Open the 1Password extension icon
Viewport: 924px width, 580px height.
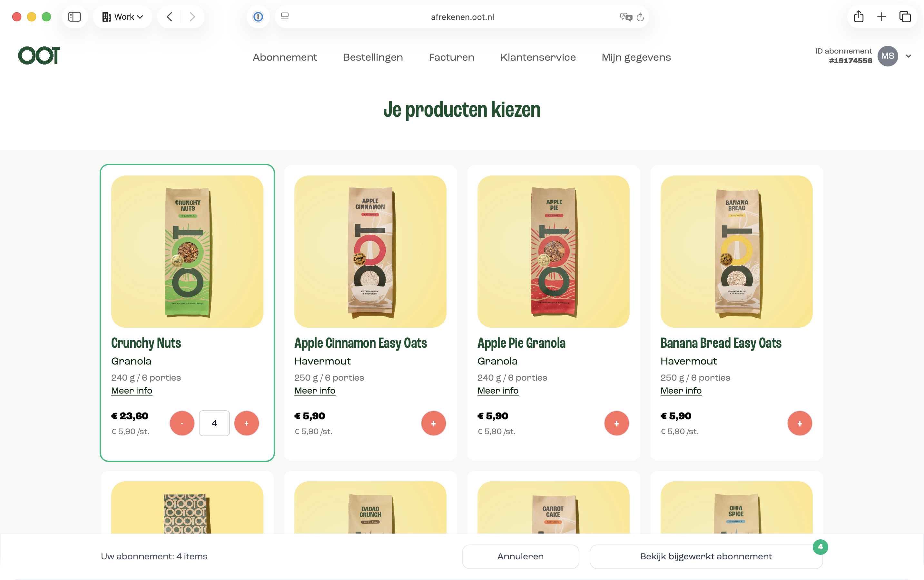click(x=258, y=17)
